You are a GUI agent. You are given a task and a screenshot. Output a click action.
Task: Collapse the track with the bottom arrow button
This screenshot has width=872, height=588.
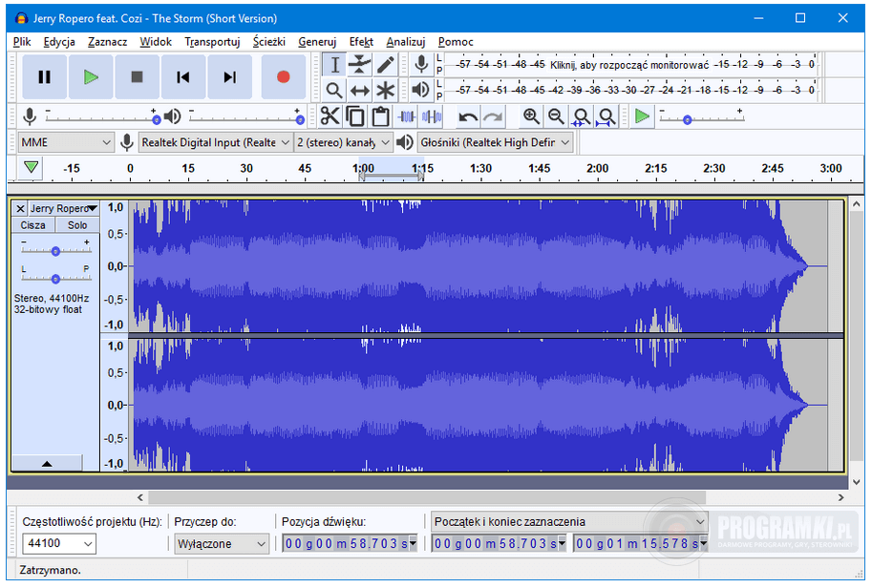[47, 464]
